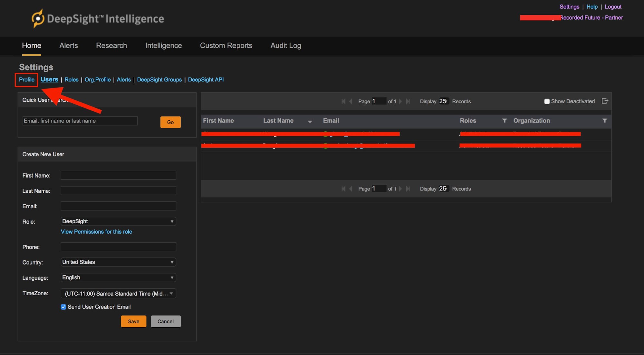Click the bottom Page number field

379,189
